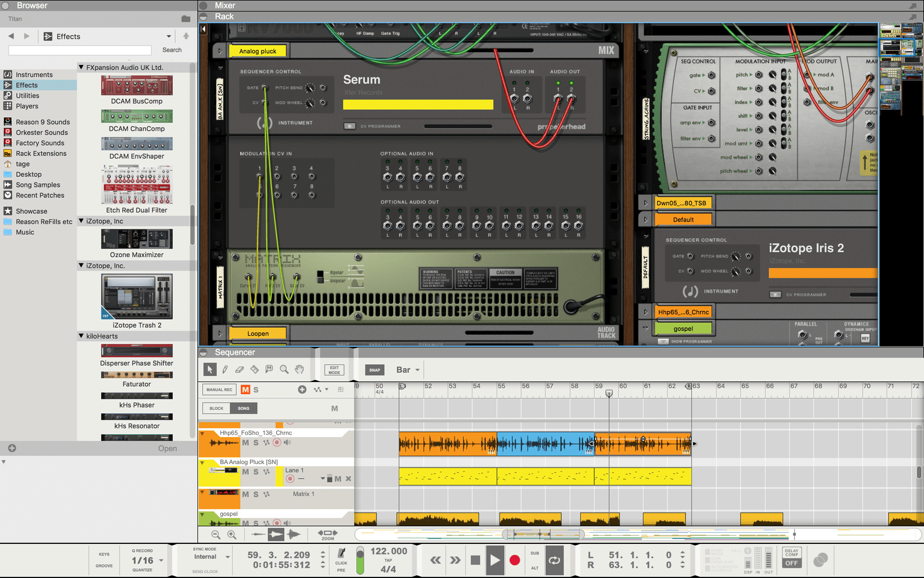Switch to the BLOCK tab in the sequencer
Viewport: 924px width, 578px height.
click(x=215, y=408)
